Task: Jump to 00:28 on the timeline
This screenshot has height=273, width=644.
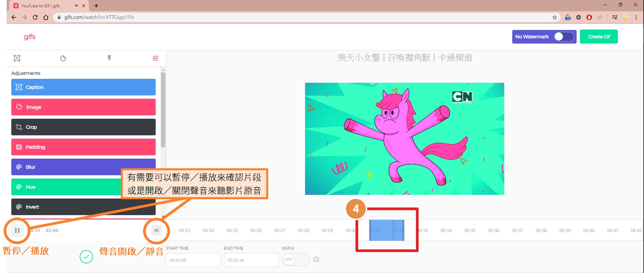Action: pos(303,230)
